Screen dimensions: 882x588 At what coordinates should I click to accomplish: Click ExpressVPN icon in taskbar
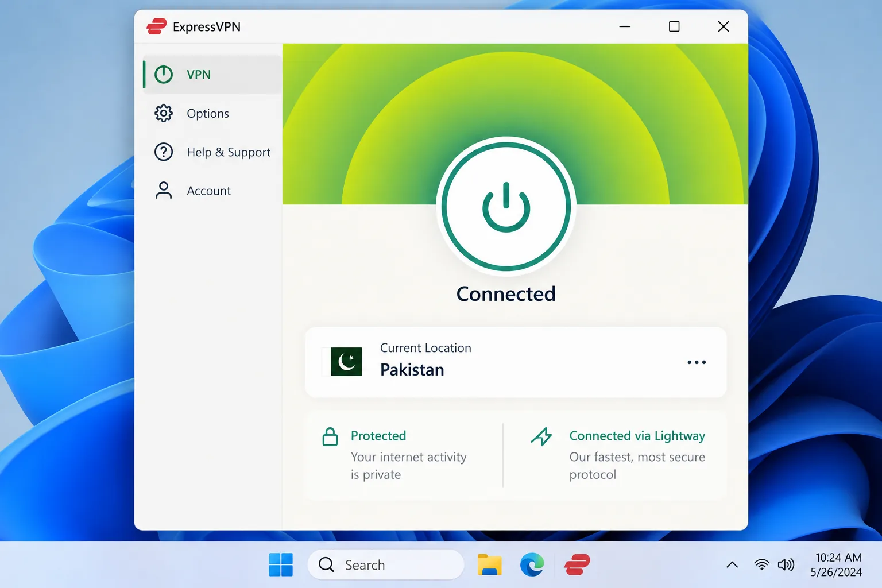(x=577, y=564)
